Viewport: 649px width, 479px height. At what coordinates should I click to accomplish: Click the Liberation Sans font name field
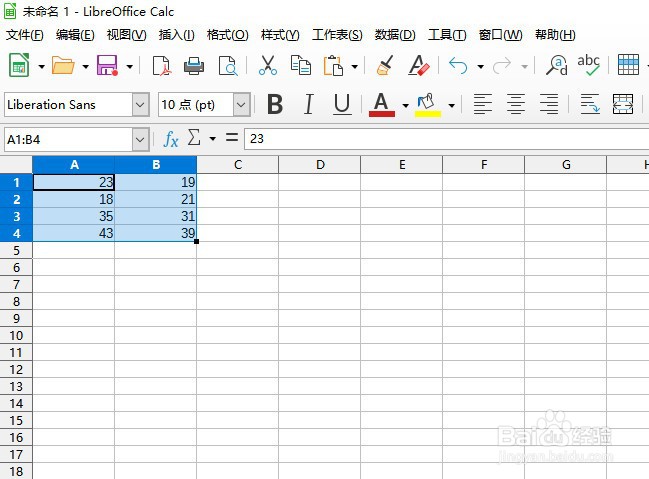point(68,104)
